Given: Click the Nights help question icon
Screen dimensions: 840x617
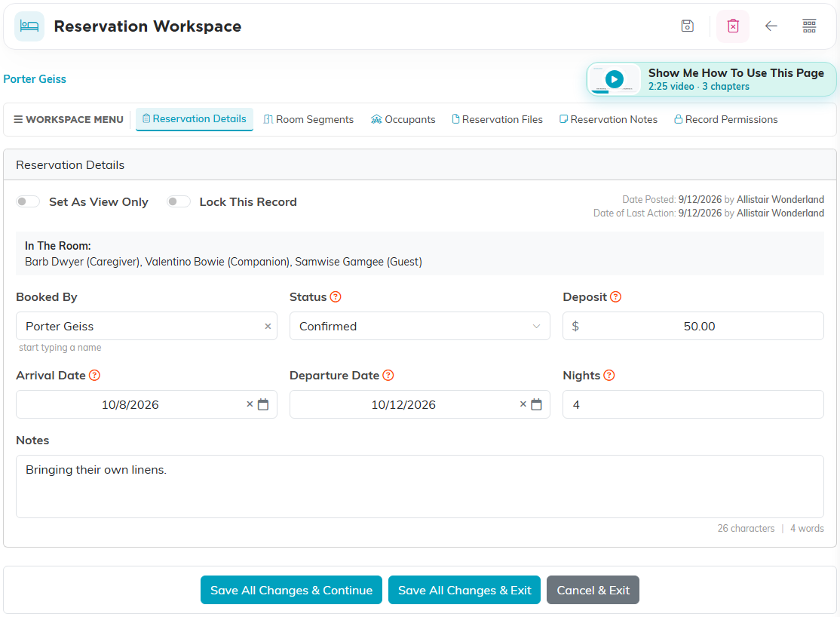Looking at the screenshot, I should (x=609, y=375).
